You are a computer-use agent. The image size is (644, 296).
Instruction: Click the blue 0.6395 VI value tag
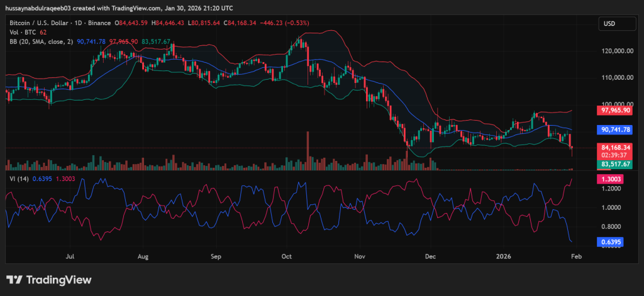coord(610,241)
